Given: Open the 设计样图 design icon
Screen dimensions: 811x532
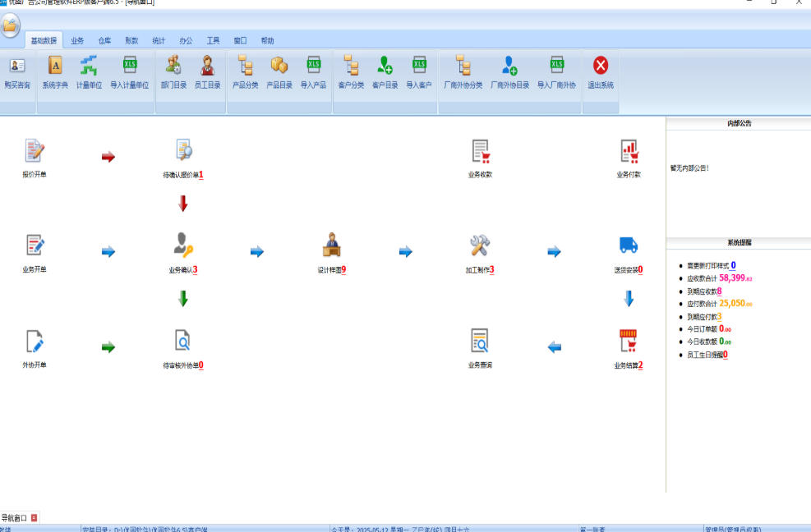Looking at the screenshot, I should click(331, 245).
